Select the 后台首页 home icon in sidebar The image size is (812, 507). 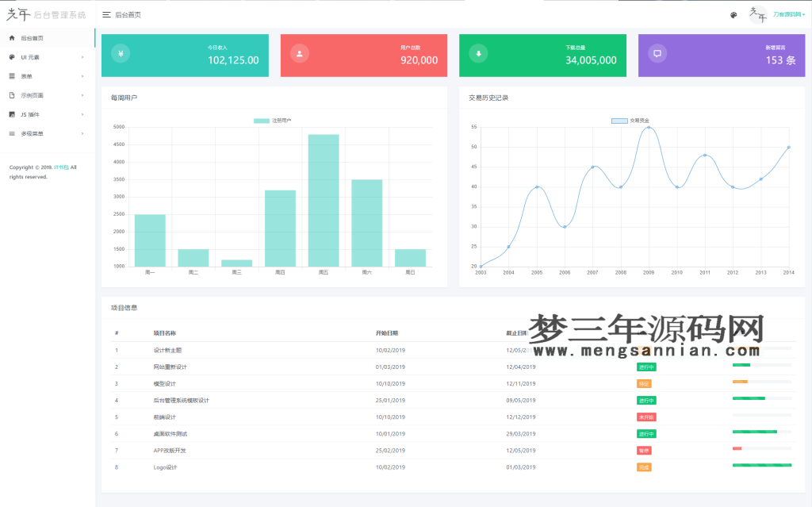(x=13, y=36)
